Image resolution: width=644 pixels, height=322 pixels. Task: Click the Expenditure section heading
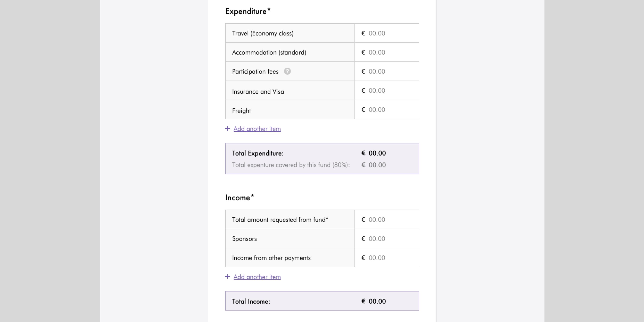[x=248, y=11]
